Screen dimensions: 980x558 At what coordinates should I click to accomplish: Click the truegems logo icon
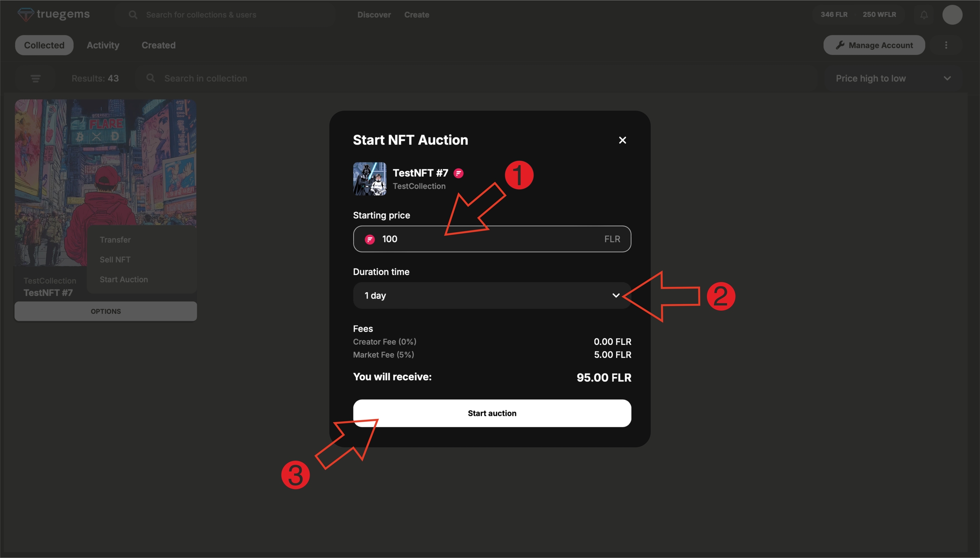pos(25,15)
